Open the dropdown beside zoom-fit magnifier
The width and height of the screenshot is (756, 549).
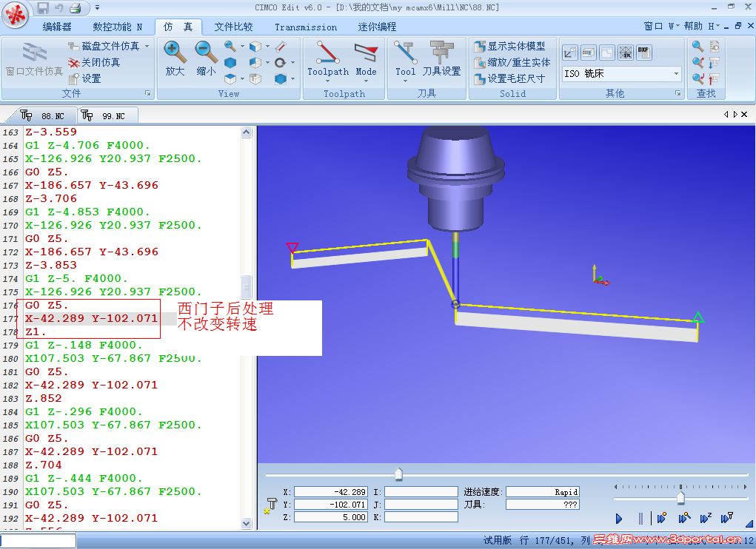click(243, 47)
